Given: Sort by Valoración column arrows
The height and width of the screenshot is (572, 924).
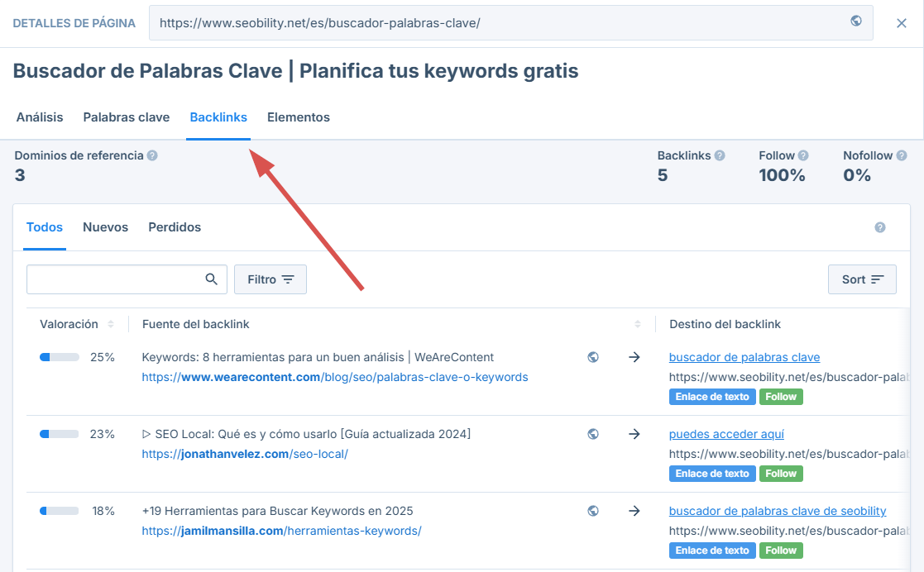Looking at the screenshot, I should [x=111, y=324].
